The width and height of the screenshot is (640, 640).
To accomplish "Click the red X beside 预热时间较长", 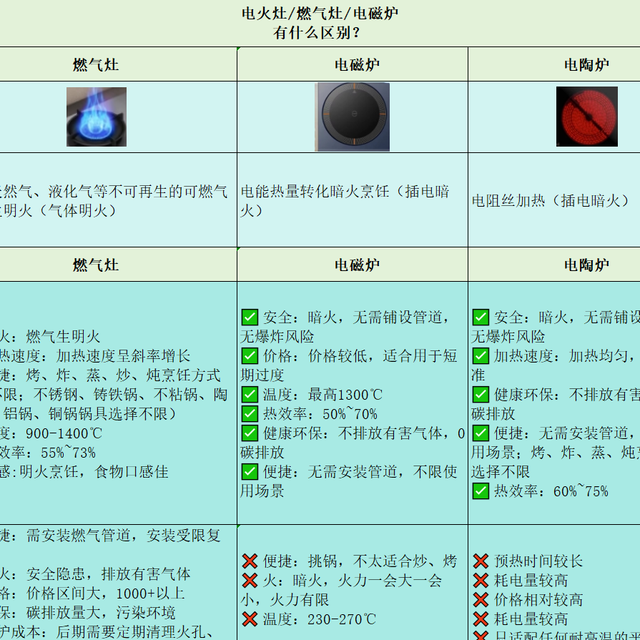I will pos(480,561).
